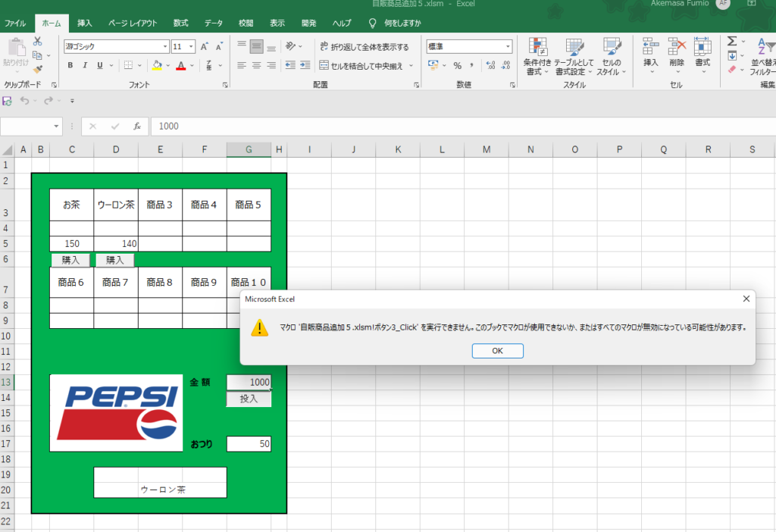Open Conditional Formatting (条件付き書式)
Image resolution: width=776 pixels, height=532 pixels.
coord(537,56)
